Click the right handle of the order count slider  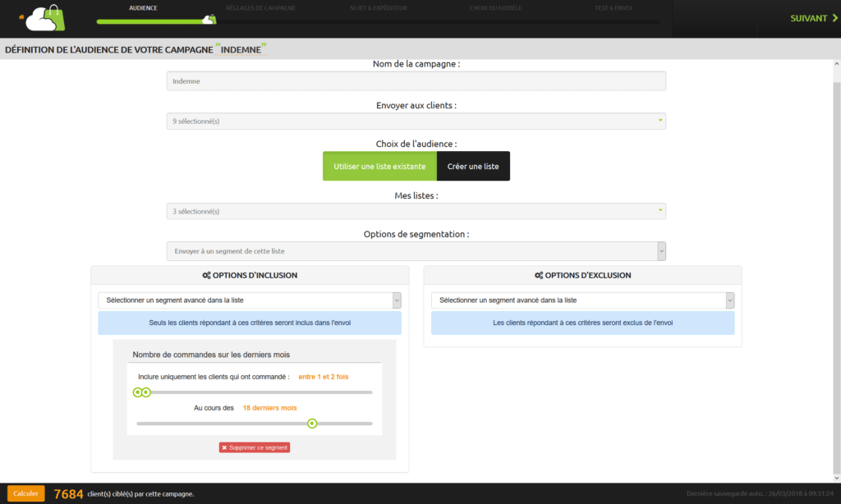click(146, 392)
